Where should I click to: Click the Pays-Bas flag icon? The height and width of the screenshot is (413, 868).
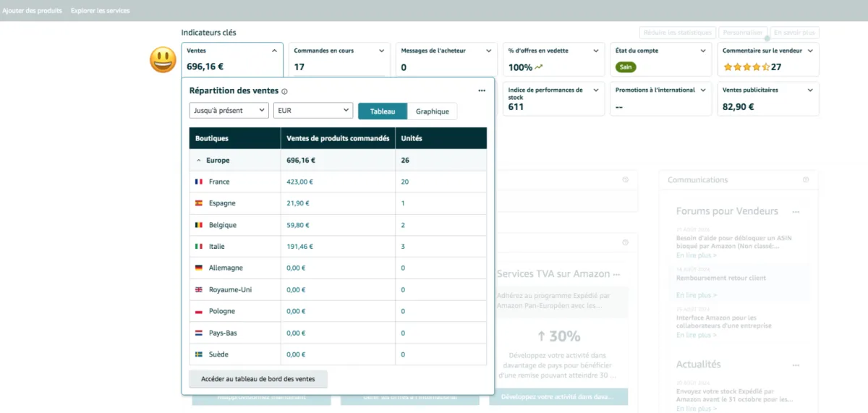click(x=199, y=333)
